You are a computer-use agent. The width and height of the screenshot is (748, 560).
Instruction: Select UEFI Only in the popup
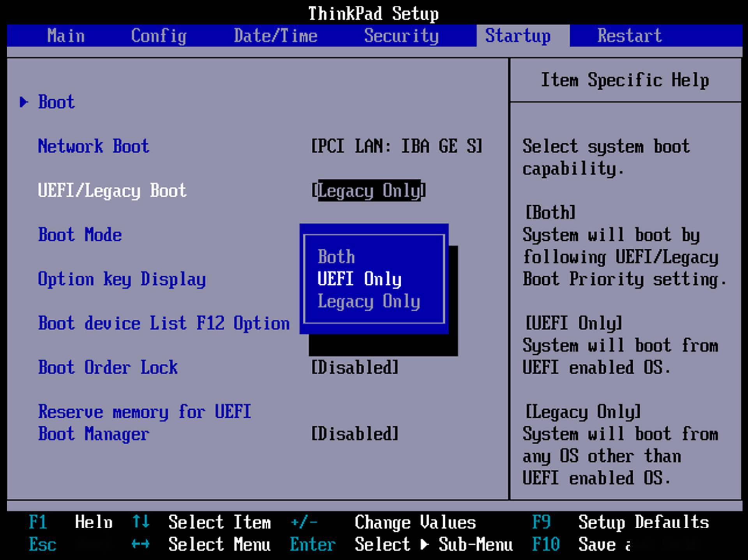[359, 279]
